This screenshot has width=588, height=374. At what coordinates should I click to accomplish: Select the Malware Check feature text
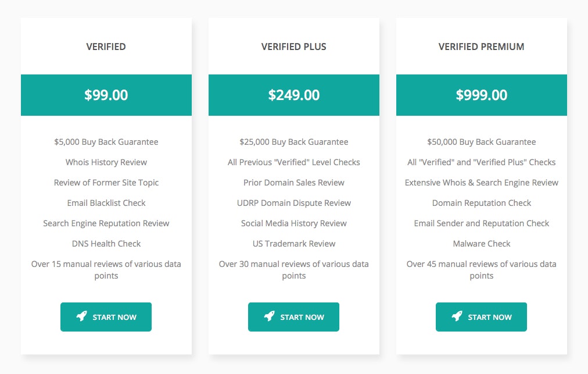(481, 243)
